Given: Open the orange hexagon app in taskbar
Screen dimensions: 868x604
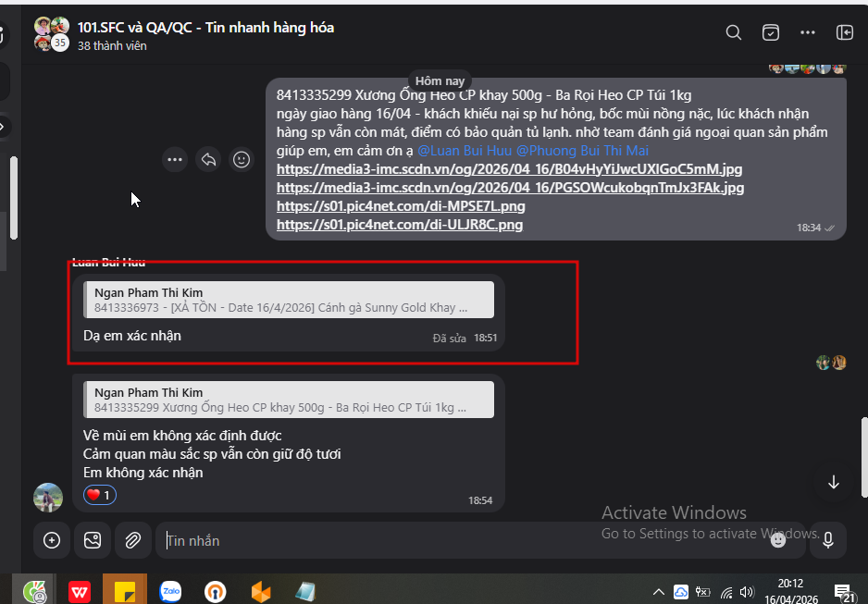Looking at the screenshot, I should [x=261, y=592].
